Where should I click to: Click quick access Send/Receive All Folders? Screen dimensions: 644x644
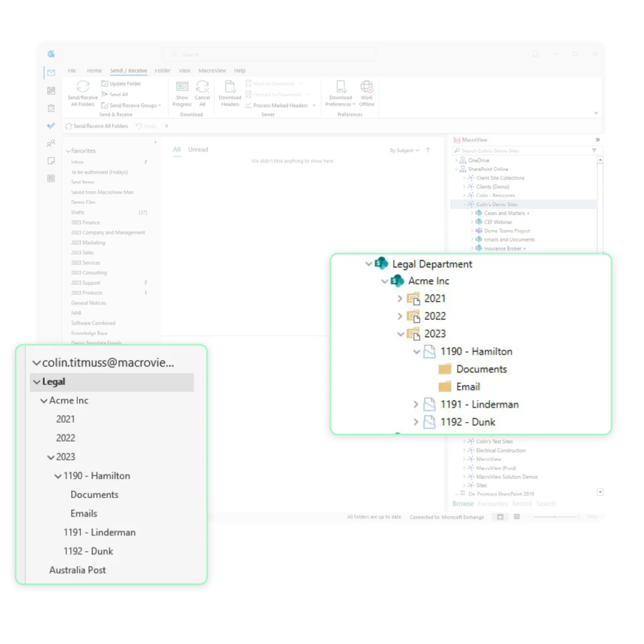click(97, 126)
